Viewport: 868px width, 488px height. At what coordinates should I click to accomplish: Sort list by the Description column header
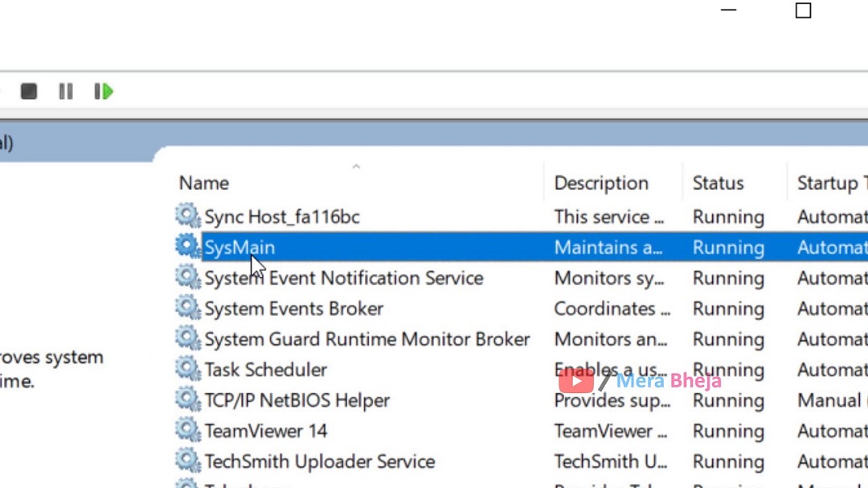click(x=601, y=183)
